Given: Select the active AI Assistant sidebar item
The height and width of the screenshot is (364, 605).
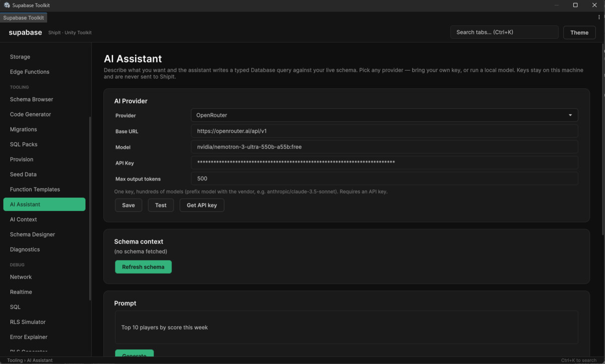Looking at the screenshot, I should click(44, 204).
